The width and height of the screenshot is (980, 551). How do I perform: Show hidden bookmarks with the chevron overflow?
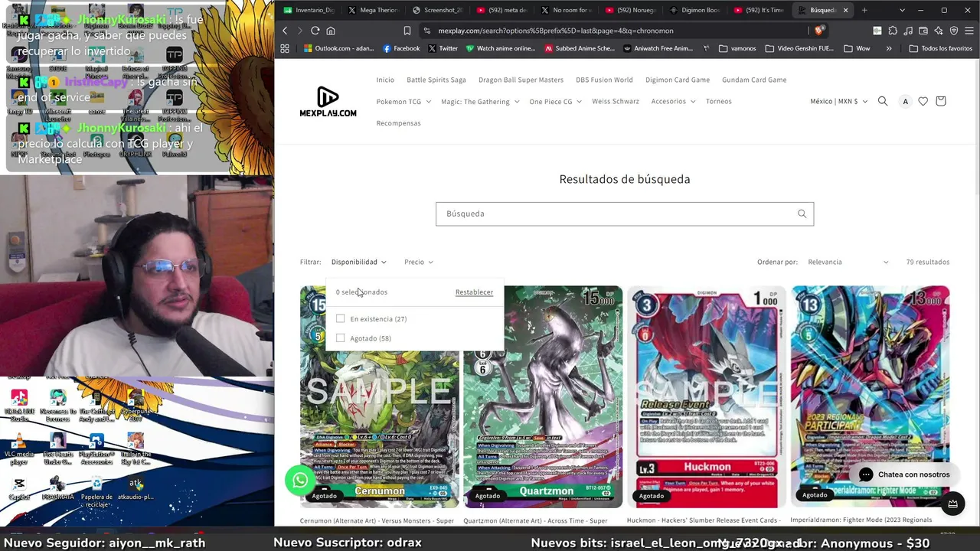[x=889, y=48]
